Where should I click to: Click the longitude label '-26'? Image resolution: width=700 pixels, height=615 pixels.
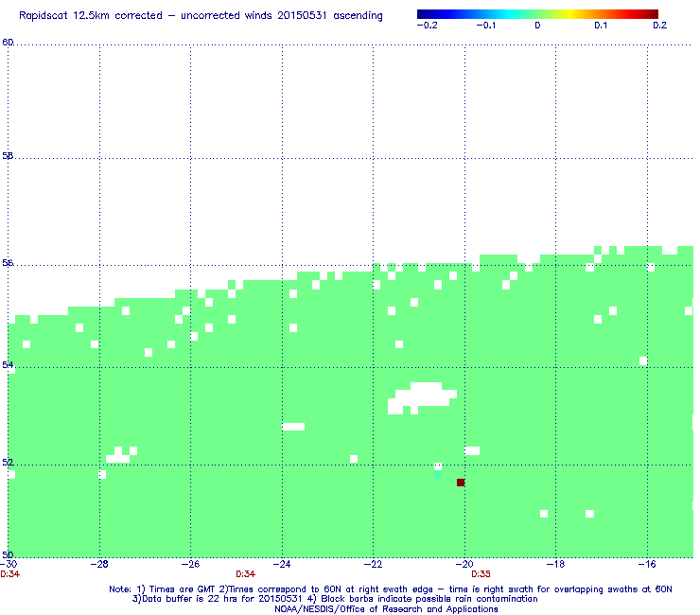[191, 565]
